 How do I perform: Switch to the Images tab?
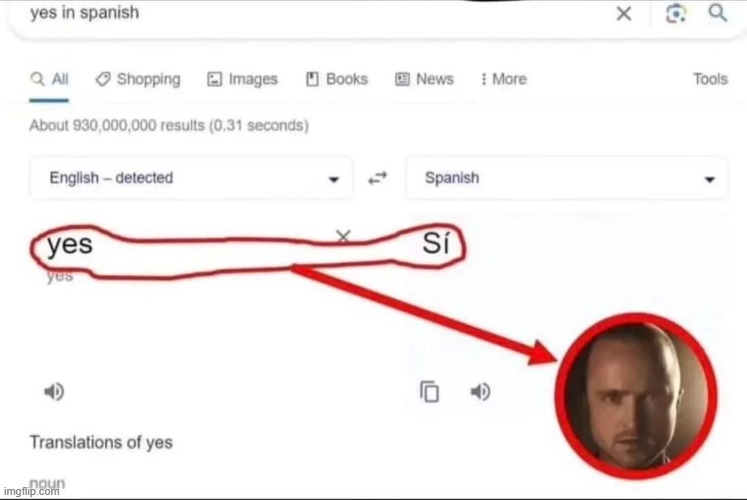tap(242, 79)
